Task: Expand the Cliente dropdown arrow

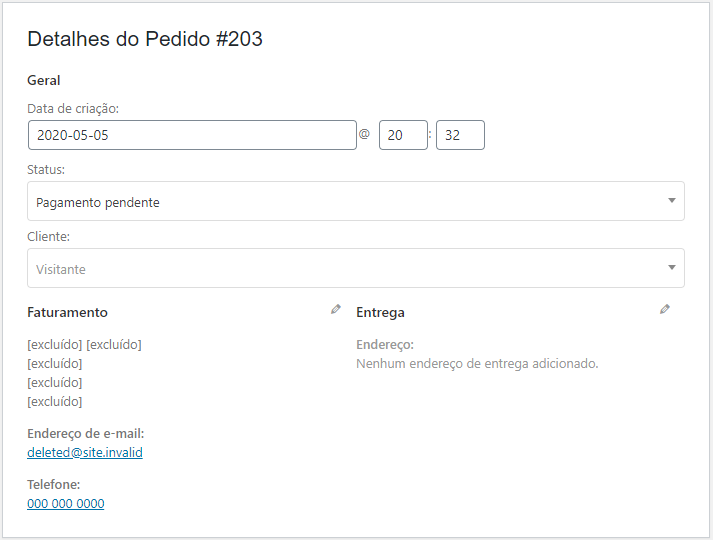Action: pyautogui.click(x=672, y=267)
